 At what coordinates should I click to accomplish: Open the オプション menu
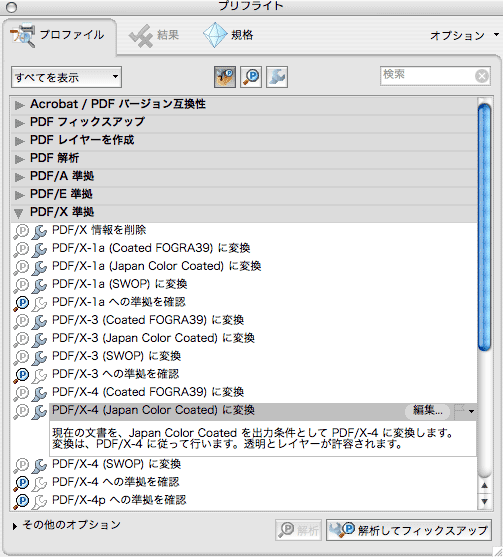click(x=464, y=35)
